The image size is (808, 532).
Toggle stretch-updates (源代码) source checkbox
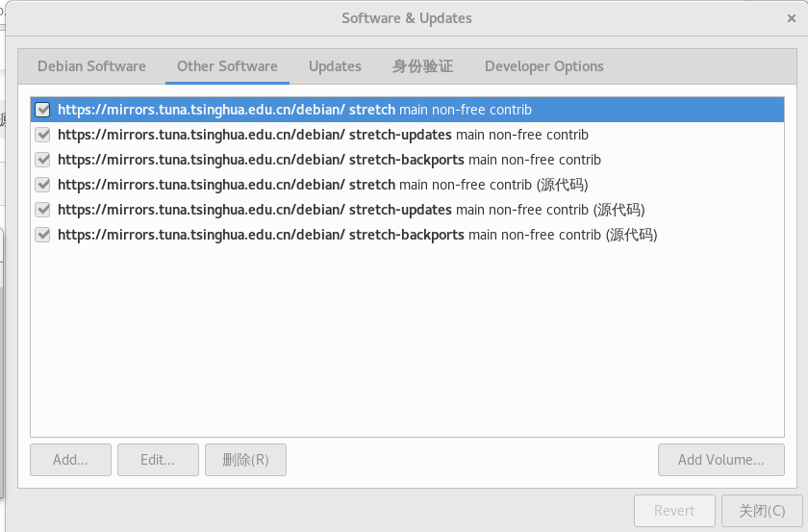(x=42, y=210)
